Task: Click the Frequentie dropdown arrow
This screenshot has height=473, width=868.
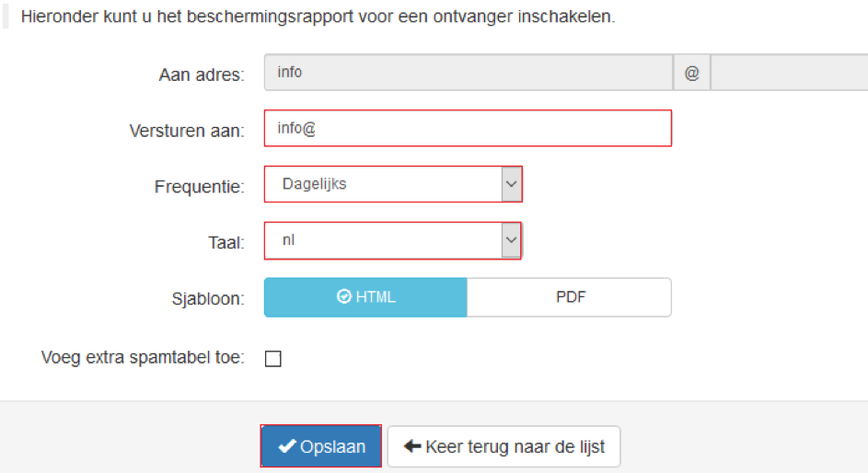Action: [511, 184]
